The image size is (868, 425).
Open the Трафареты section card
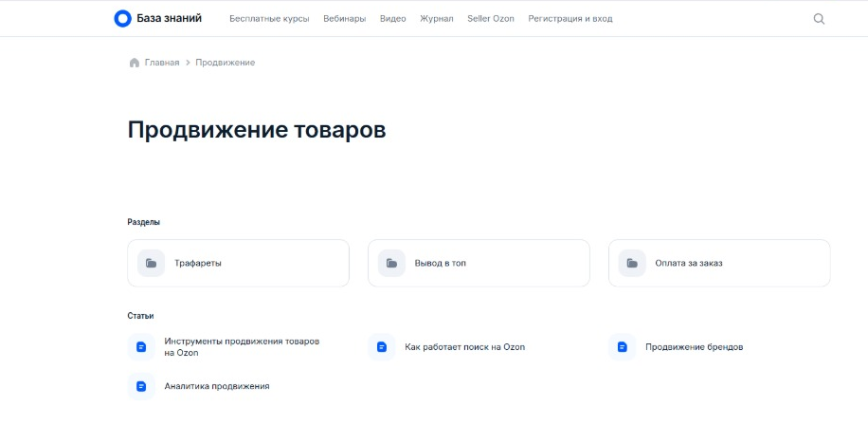pyautogui.click(x=238, y=263)
